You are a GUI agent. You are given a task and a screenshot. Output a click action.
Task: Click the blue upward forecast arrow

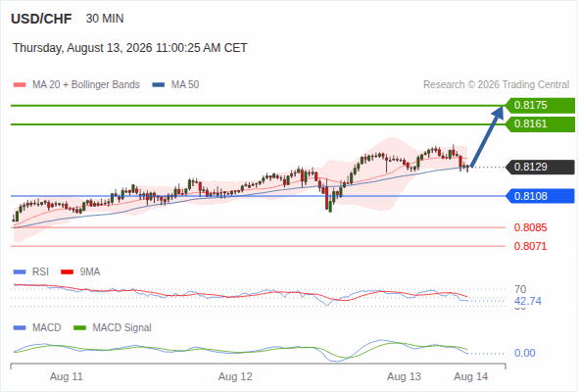[x=487, y=136]
